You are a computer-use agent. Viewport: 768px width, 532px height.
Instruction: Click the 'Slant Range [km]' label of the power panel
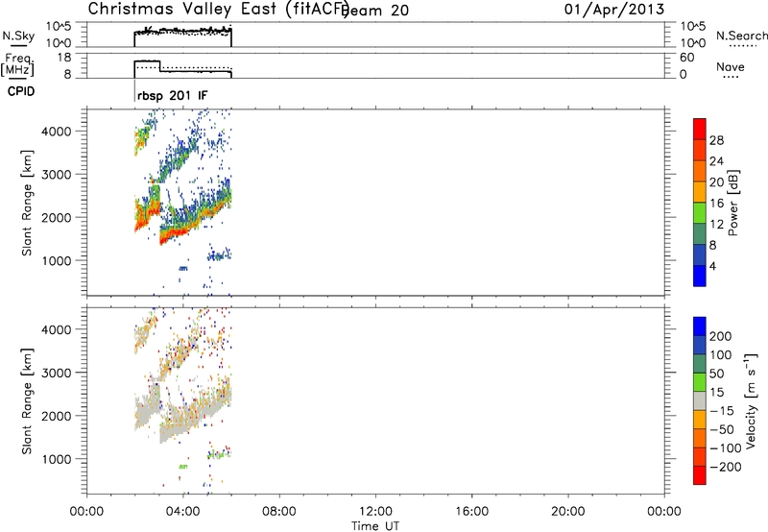tap(27, 203)
